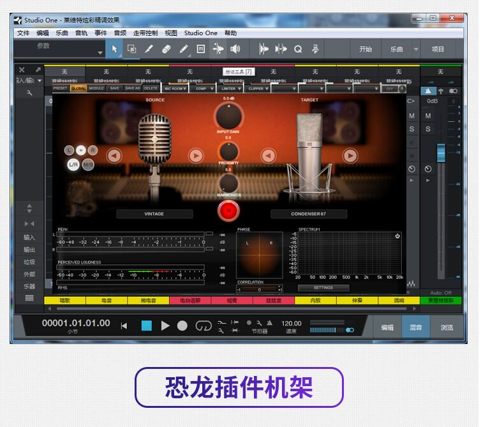
Task: Click previous source microphone arrow
Action: (114, 156)
